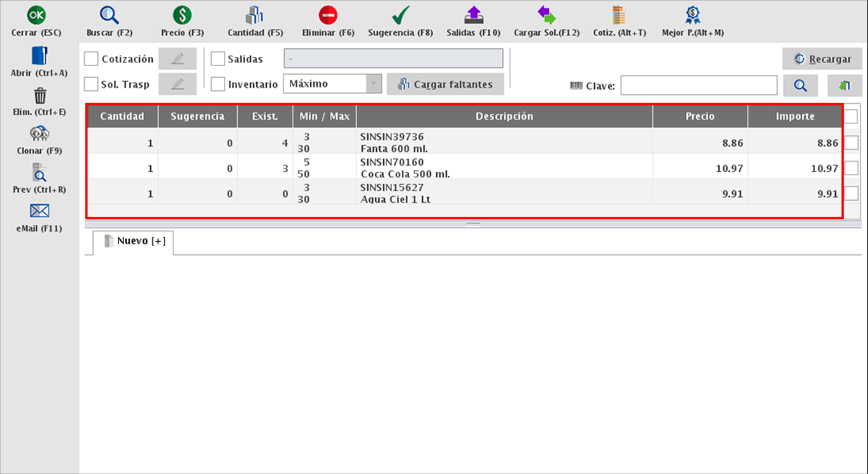Toggle the Sol. Trasp checkbox
This screenshot has width=868, height=474.
(x=92, y=84)
